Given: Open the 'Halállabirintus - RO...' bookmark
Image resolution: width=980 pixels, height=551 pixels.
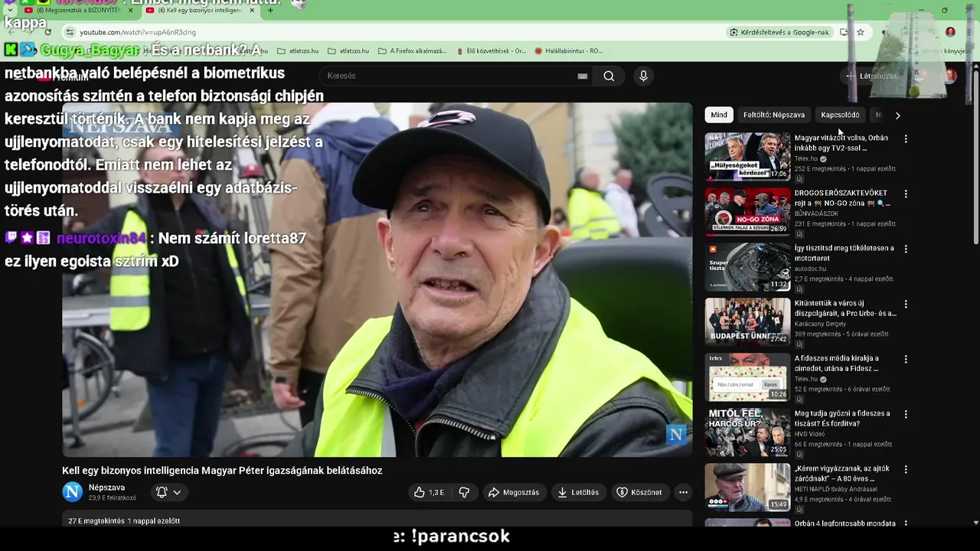Looking at the screenshot, I should click(569, 51).
